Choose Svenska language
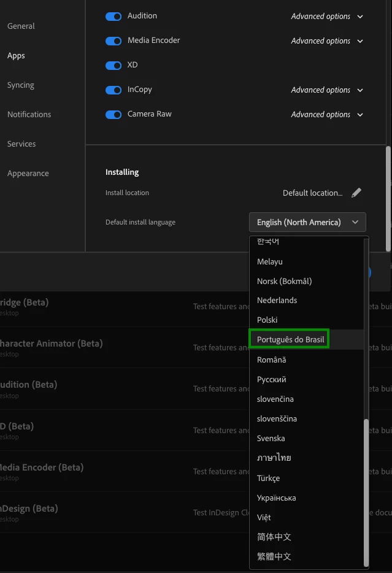Viewport: 392px width, 573px height. coord(307,438)
